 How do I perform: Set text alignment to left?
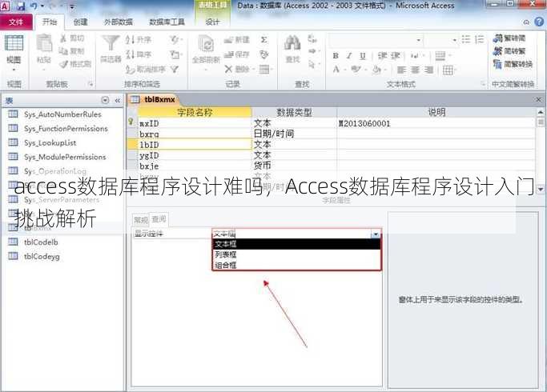click(401, 70)
